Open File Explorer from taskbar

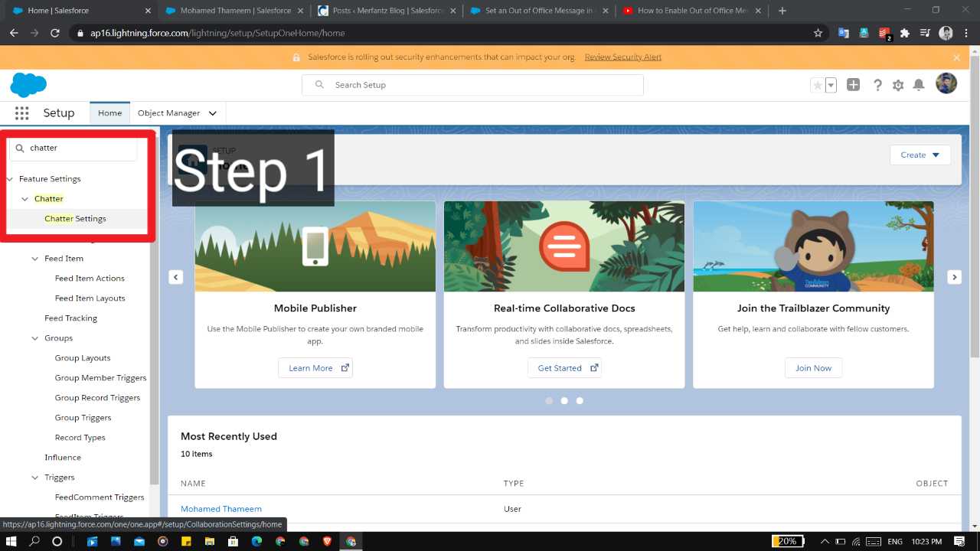coord(210,541)
